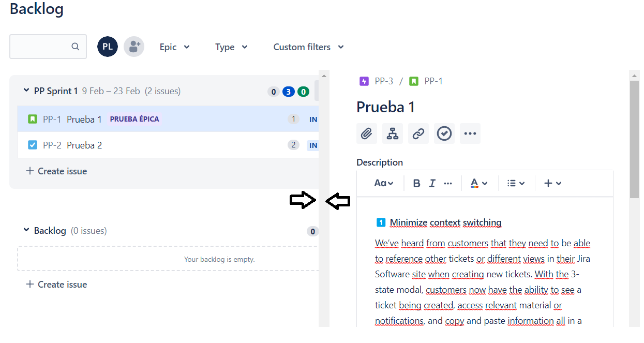Open more formatting options in editor
Viewport: 644px width, 343px height.
pos(448,183)
